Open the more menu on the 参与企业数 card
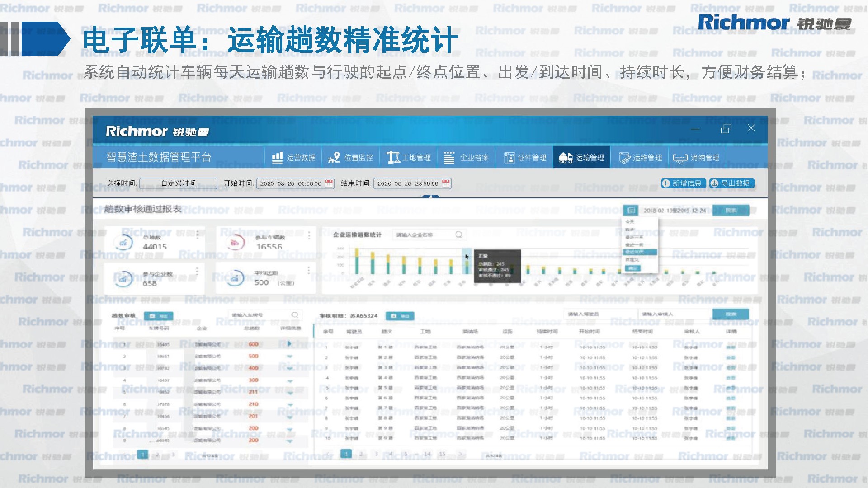868x488 pixels. pos(197,271)
